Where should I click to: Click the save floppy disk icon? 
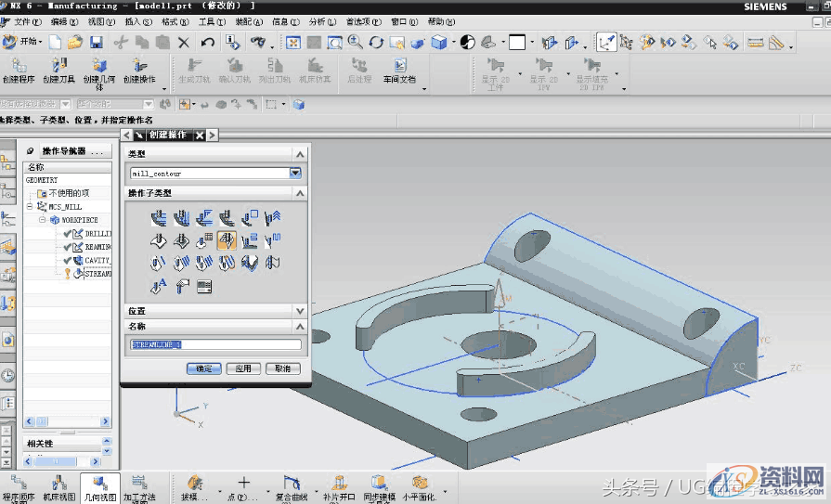[x=96, y=42]
